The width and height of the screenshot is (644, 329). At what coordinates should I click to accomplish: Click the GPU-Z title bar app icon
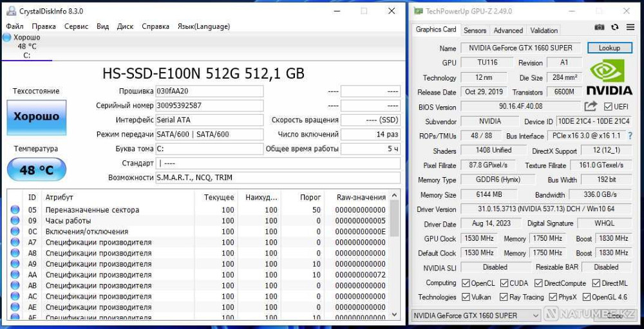419,11
